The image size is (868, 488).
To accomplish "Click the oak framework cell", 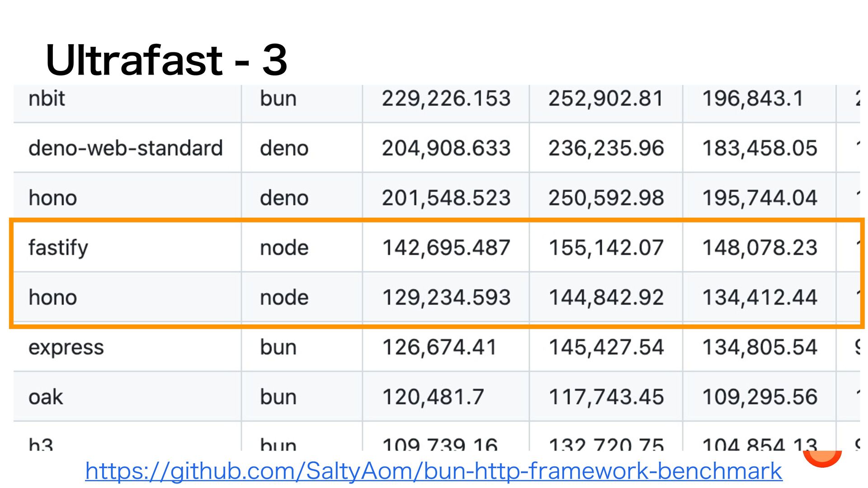I will click(46, 397).
